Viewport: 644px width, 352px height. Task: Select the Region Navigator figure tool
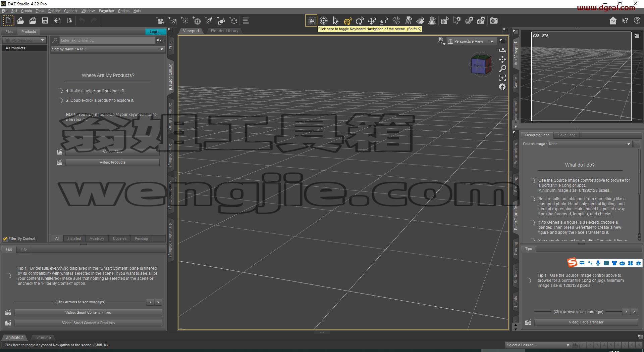[x=432, y=21]
